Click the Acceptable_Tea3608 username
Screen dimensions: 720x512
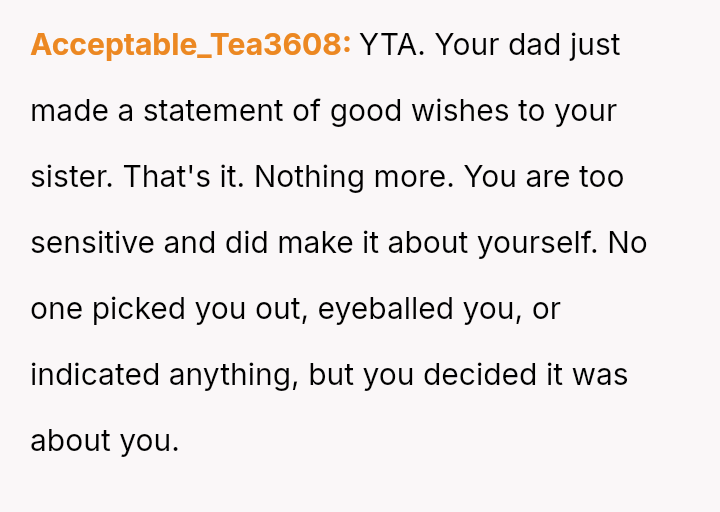pyautogui.click(x=190, y=45)
